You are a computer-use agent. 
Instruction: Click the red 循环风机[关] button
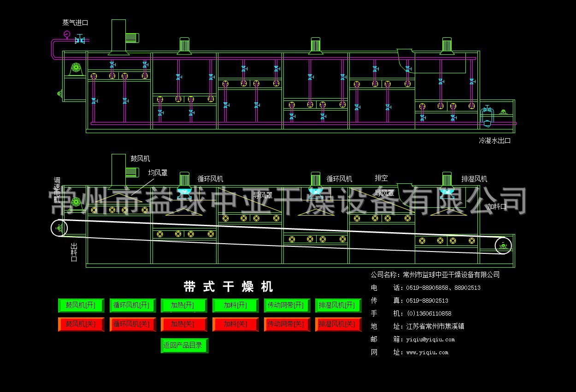click(133, 324)
